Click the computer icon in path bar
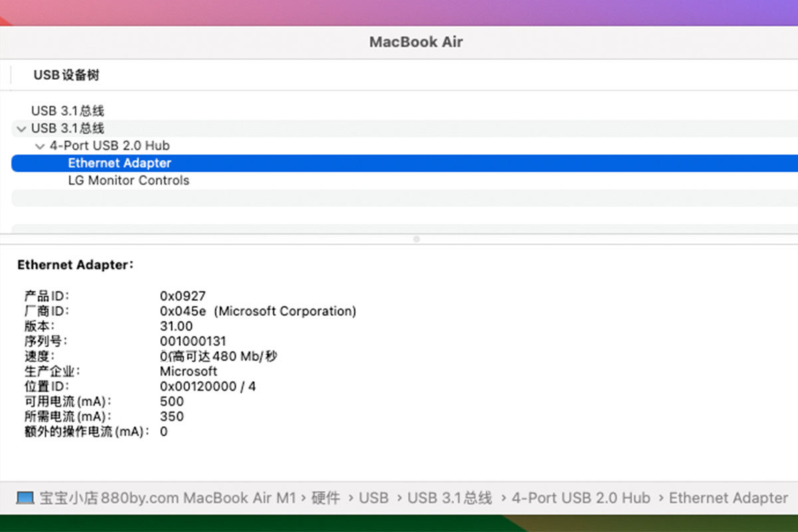The image size is (798, 532). pyautogui.click(x=25, y=498)
